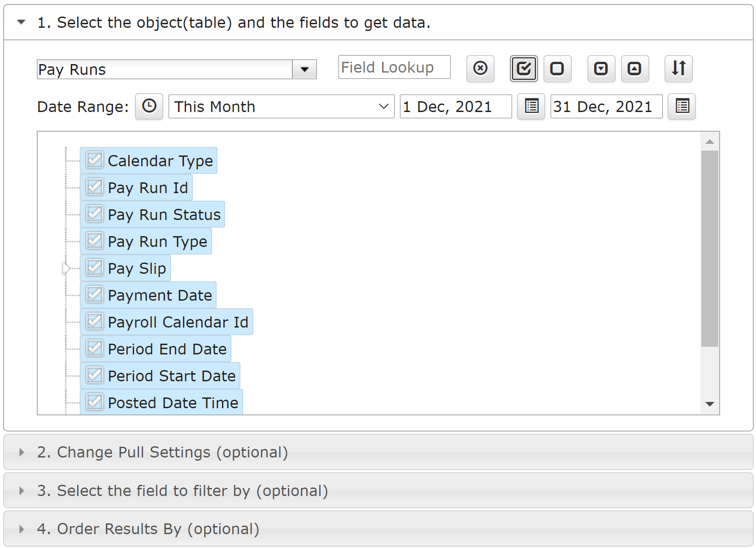Click the Pay Runs object text field

coord(165,69)
